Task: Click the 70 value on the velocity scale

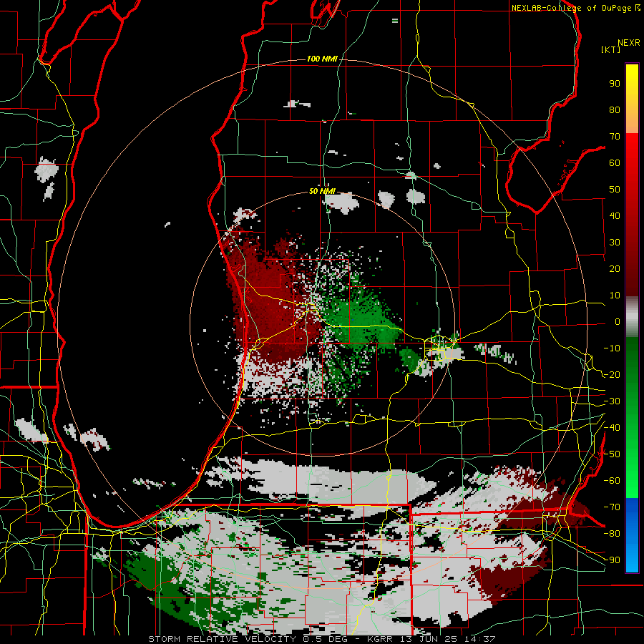Action: (615, 137)
